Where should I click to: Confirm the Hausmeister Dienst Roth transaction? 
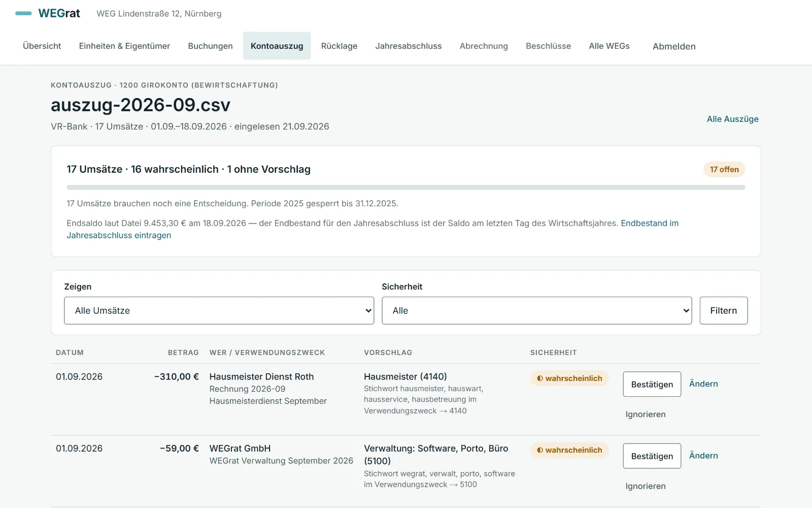652,384
